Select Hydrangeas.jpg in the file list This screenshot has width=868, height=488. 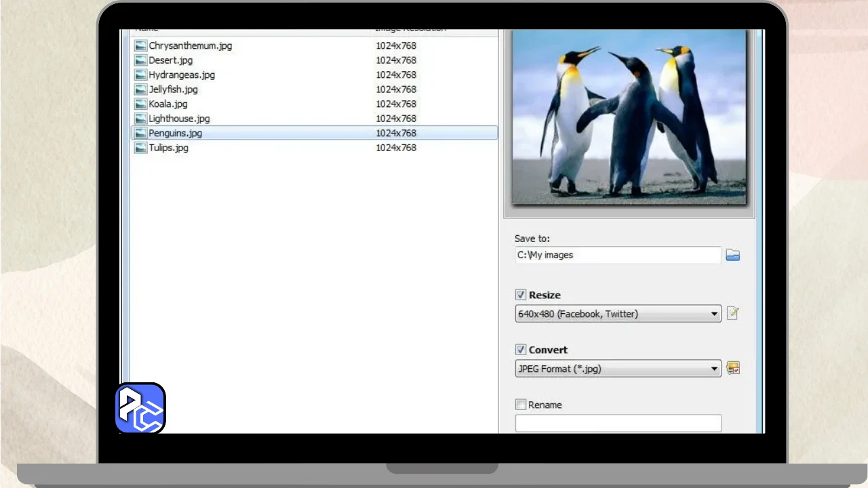pyautogui.click(x=182, y=75)
